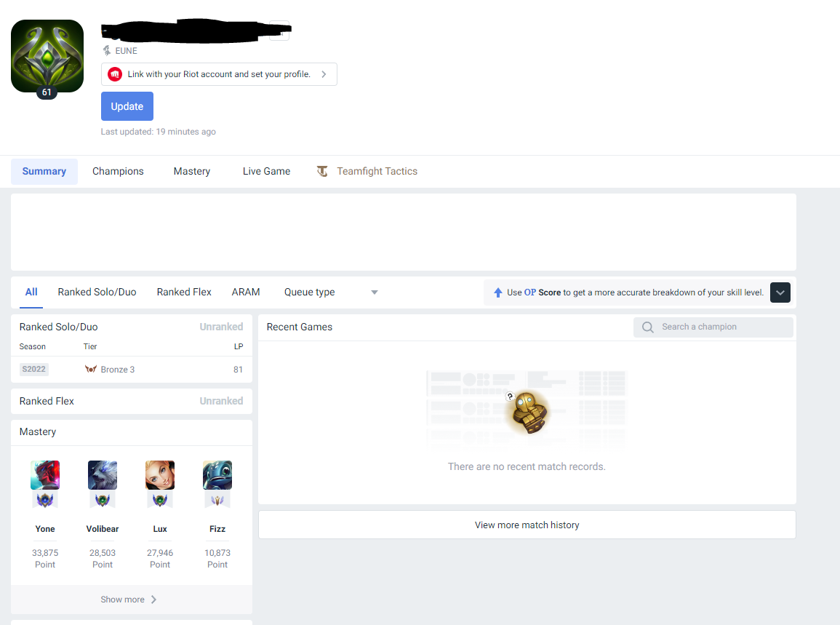This screenshot has width=840, height=625.
Task: Click the Volibear champion portrait
Action: coord(103,475)
